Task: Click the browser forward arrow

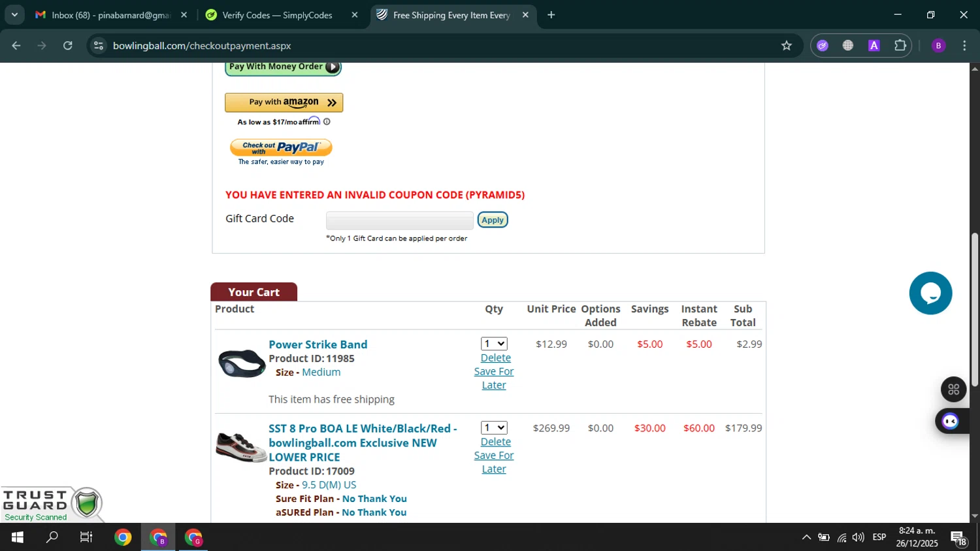Action: [42, 46]
